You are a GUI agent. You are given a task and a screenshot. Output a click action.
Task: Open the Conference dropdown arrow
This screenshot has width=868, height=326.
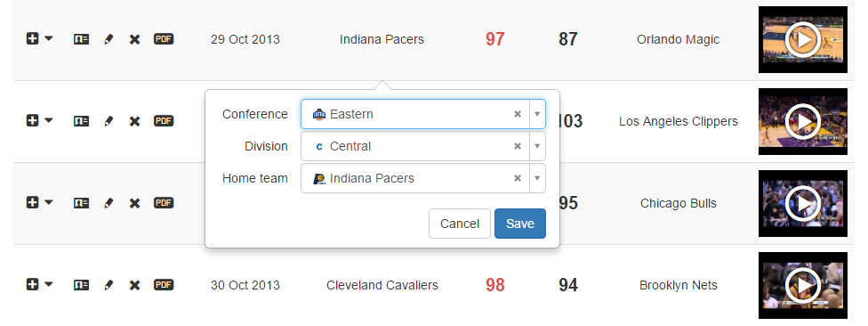pyautogui.click(x=537, y=114)
